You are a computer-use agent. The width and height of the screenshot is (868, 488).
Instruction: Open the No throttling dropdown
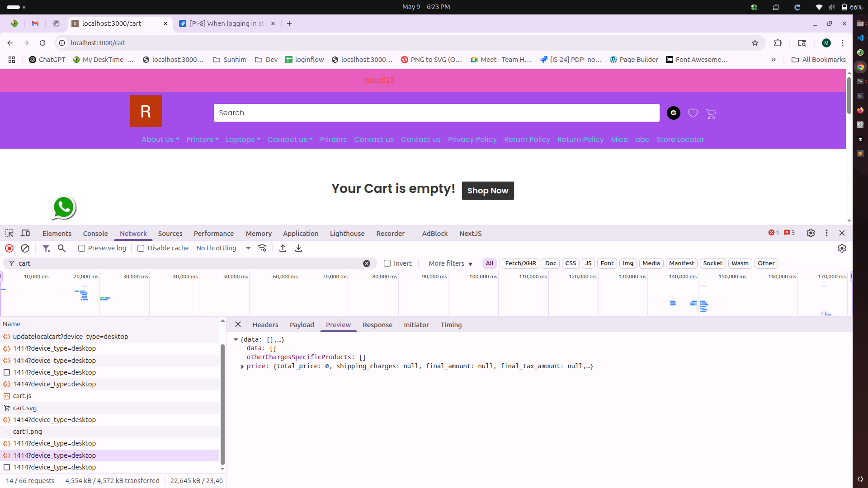click(223, 248)
